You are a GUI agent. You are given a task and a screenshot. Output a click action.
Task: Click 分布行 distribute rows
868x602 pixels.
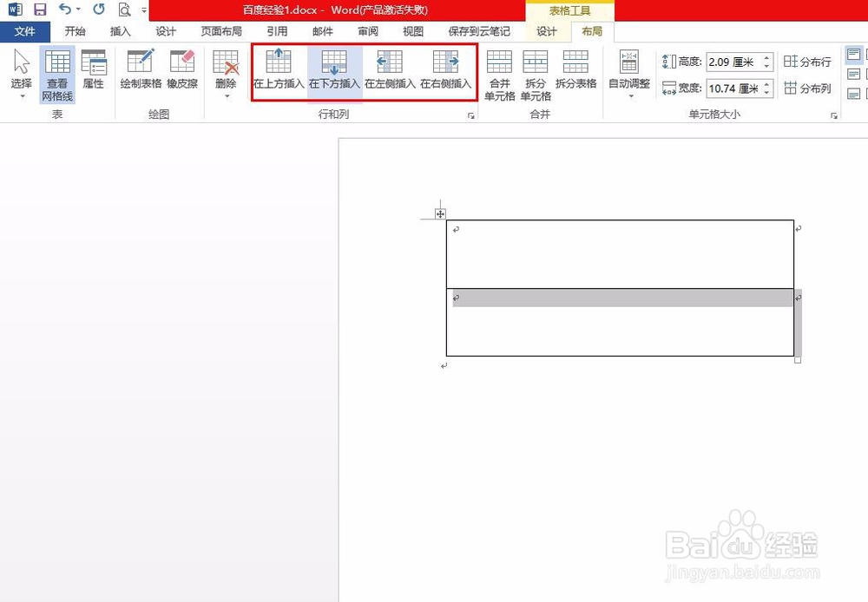pos(807,62)
